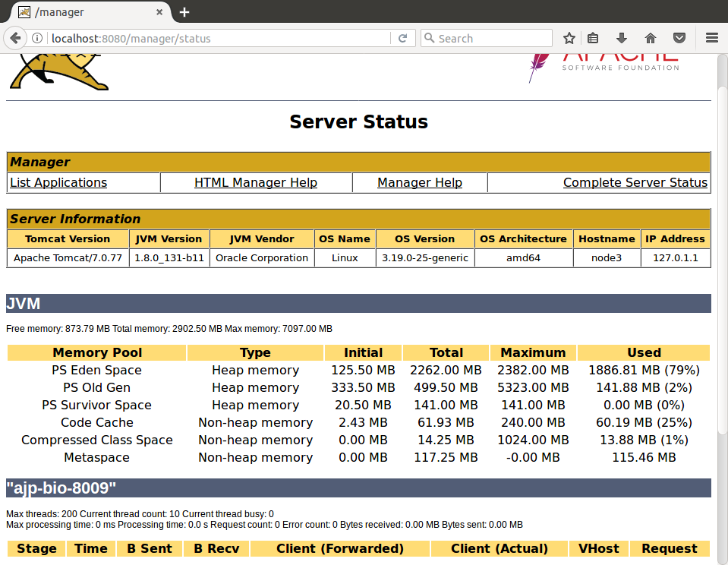Screen dimensions: 728x565
Task: Click the Apache Software Foundation logo
Action: [x=604, y=66]
